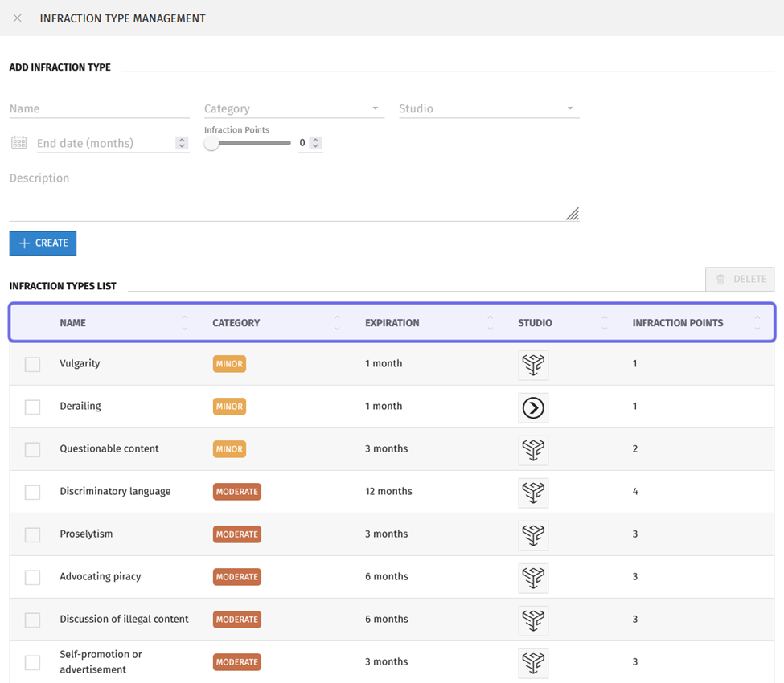Click the studio logo in the Proselytism row
The width and height of the screenshot is (784, 683).
coord(532,535)
